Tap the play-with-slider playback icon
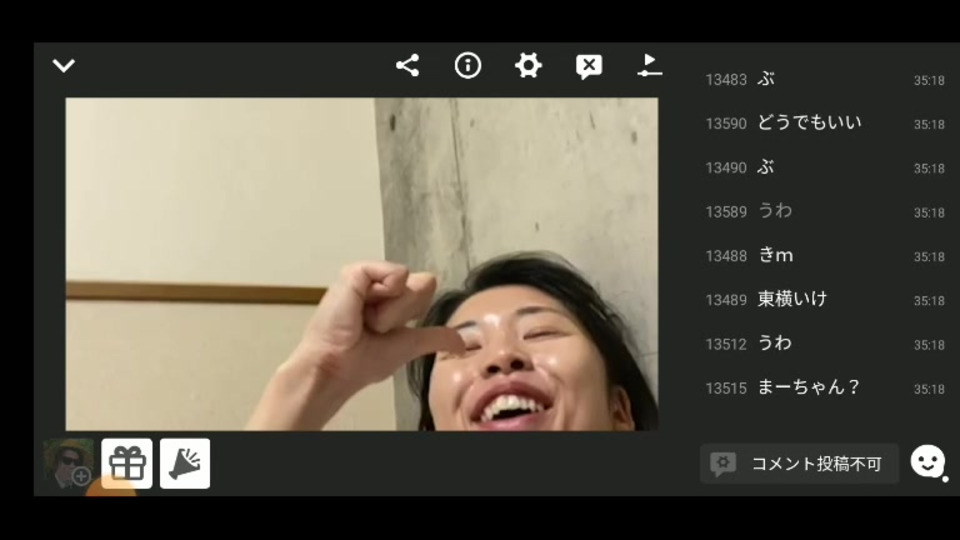The image size is (960, 540). (x=649, y=66)
